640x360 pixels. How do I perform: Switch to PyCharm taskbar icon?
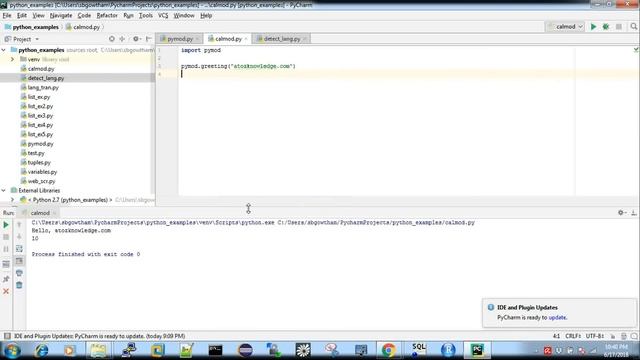click(x=477, y=350)
